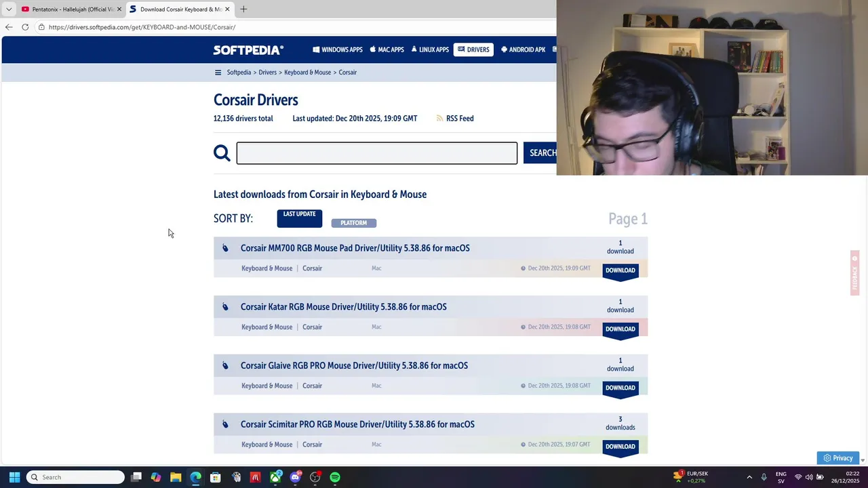Open Microsoft Store from the taskbar
This screenshot has width=868, height=488.
215,477
